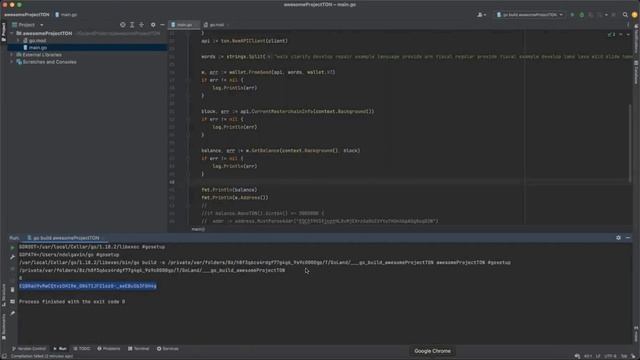
Task: Click the trash clear-output icon in Run panel
Action: coord(12,290)
